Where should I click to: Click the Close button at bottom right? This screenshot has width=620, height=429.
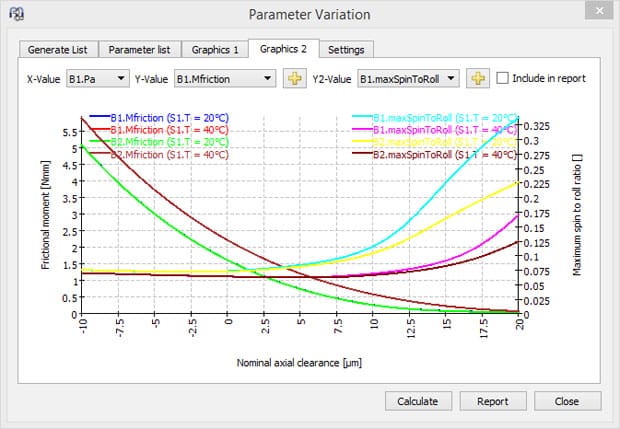pyautogui.click(x=566, y=401)
